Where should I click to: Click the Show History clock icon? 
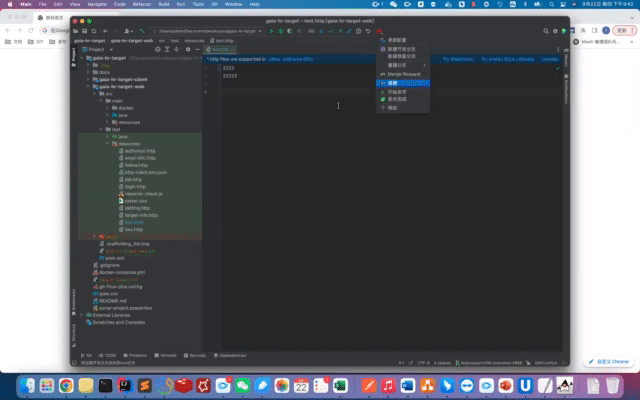(x=358, y=31)
